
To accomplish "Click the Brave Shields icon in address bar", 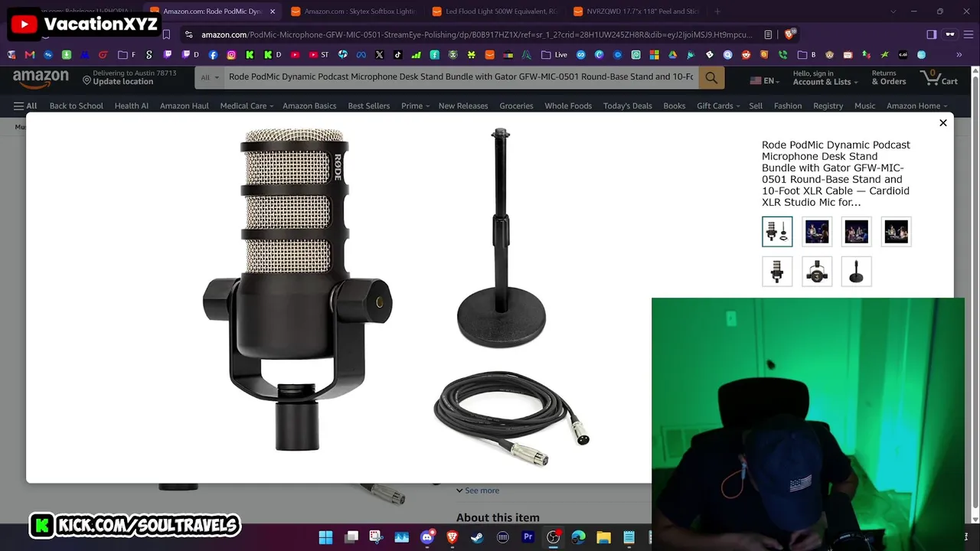I will (789, 34).
